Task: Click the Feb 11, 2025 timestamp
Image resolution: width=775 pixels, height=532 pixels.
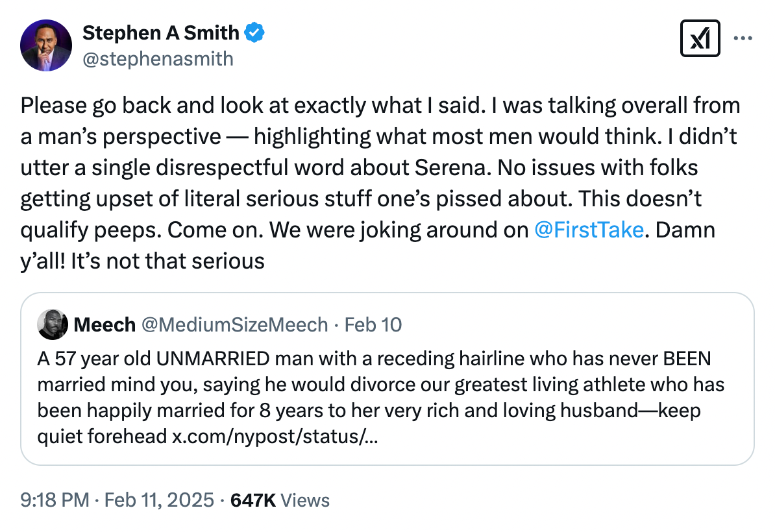Action: pyautogui.click(x=159, y=500)
